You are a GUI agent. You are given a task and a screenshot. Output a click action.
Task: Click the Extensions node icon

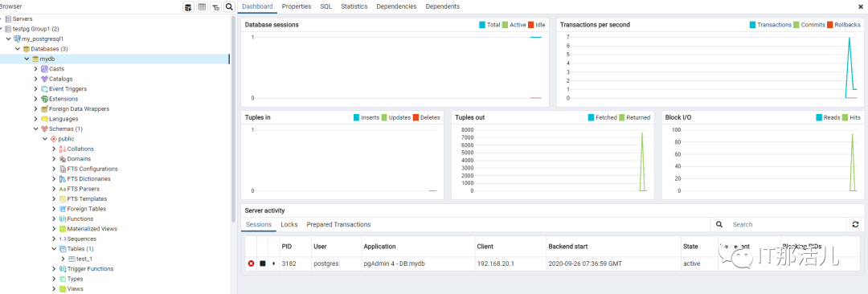[x=44, y=99]
